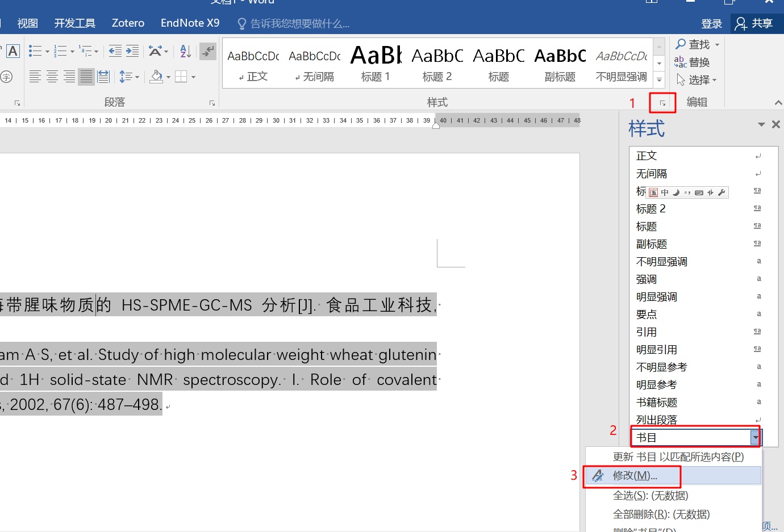Apply the 标题 1 gallery style
The height and width of the screenshot is (532, 784).
376,64
